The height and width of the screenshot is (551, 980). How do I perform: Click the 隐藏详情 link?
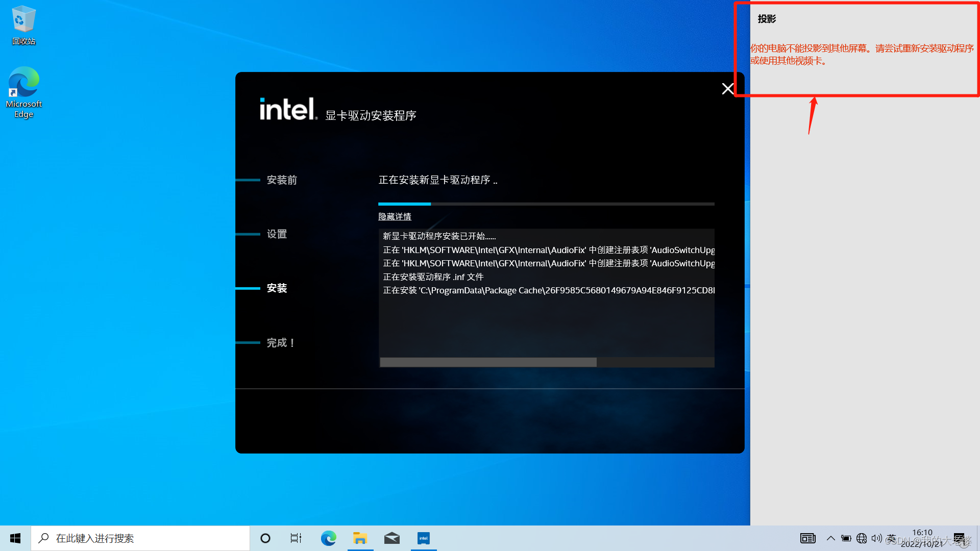click(395, 217)
